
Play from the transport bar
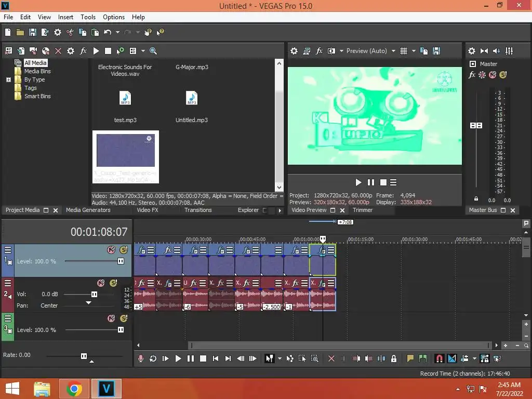(x=178, y=358)
